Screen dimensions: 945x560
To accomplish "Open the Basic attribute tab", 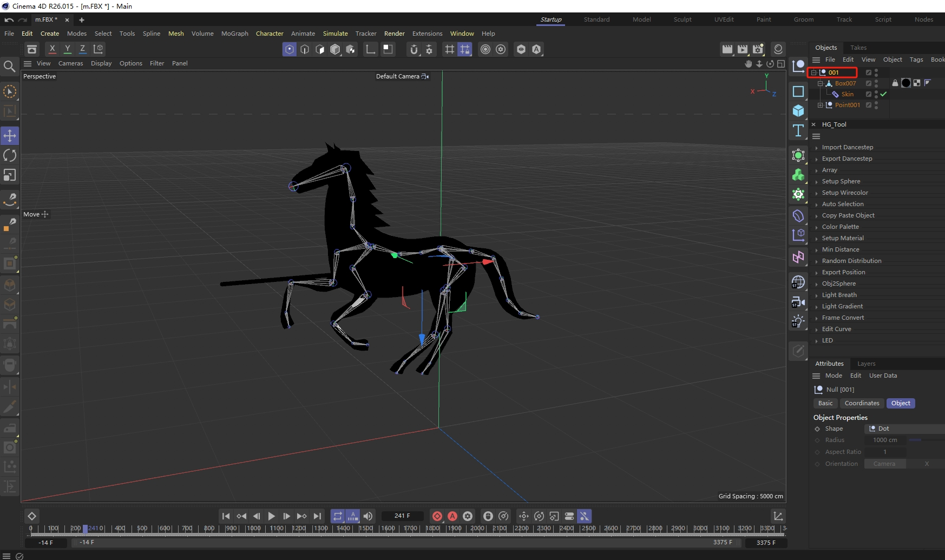I will coord(825,403).
